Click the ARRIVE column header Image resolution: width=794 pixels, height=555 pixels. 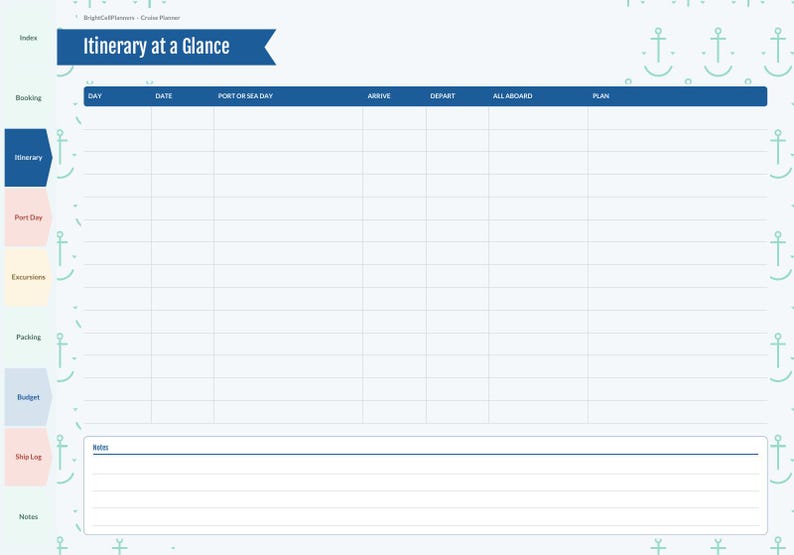(379, 96)
